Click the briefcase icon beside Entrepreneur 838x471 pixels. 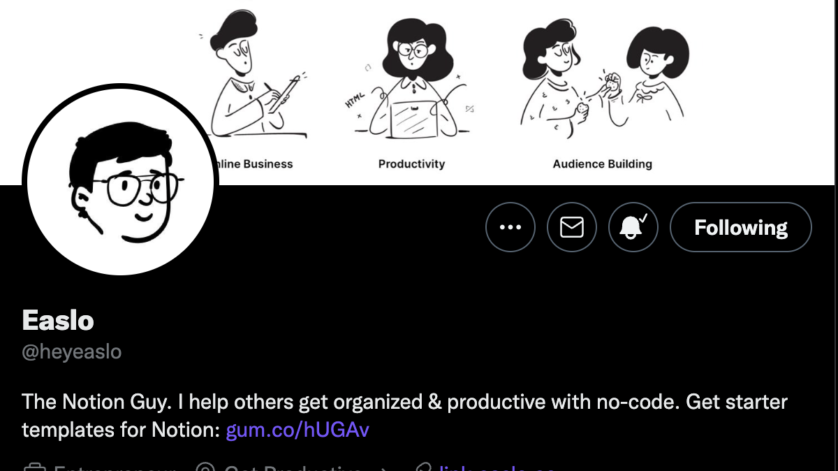point(35,467)
